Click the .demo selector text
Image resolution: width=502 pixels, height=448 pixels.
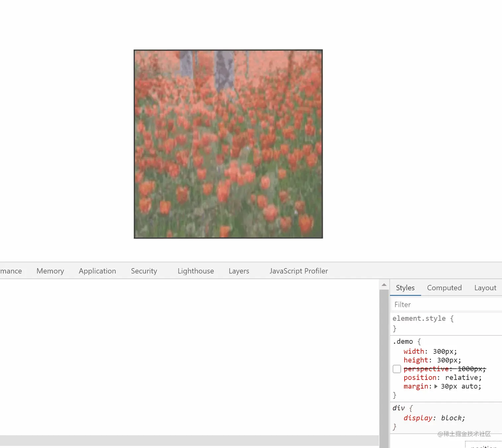coord(403,341)
